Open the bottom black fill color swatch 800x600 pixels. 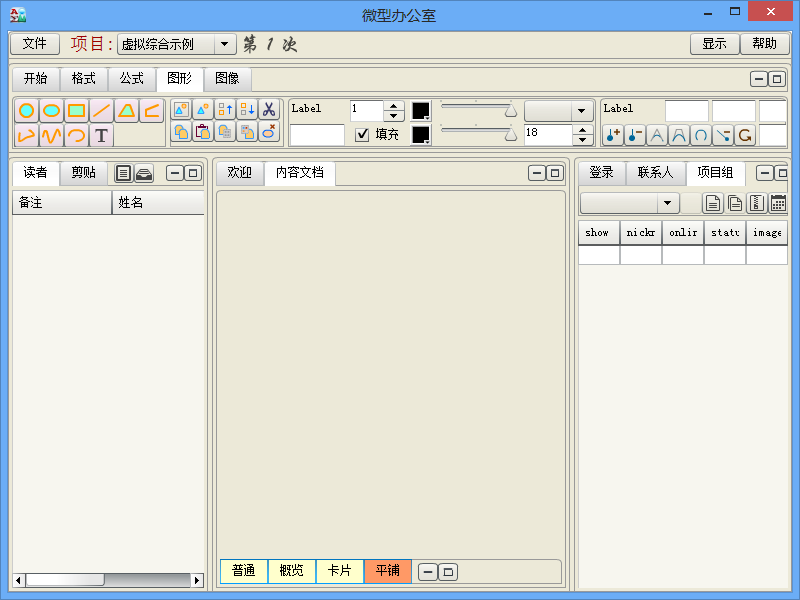[421, 135]
